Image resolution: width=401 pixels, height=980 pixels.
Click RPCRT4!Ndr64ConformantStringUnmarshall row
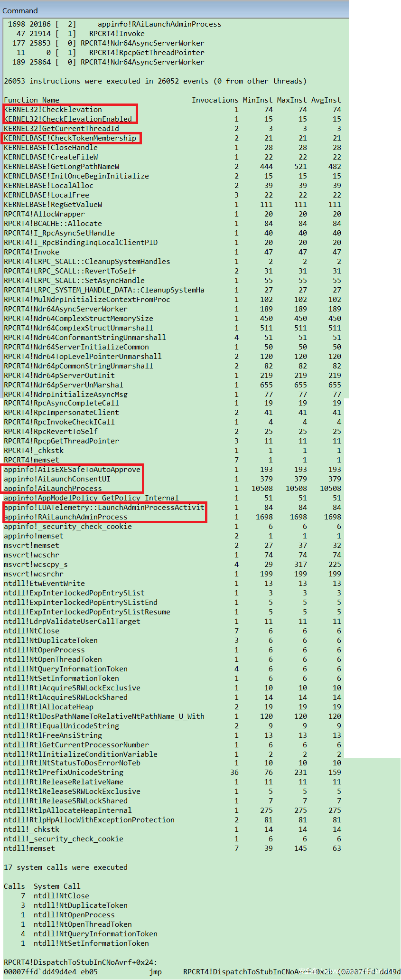[172, 337]
